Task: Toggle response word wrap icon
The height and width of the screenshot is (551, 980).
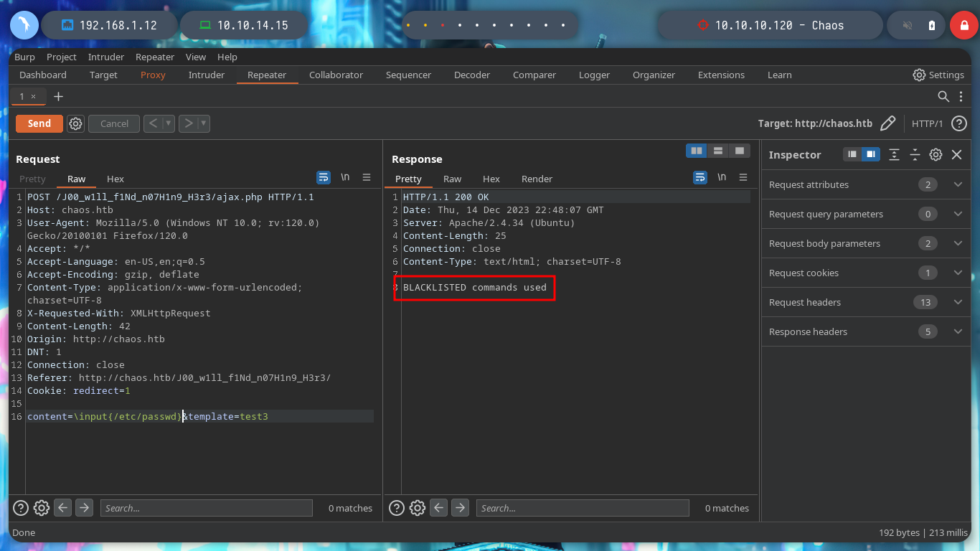Action: (700, 177)
